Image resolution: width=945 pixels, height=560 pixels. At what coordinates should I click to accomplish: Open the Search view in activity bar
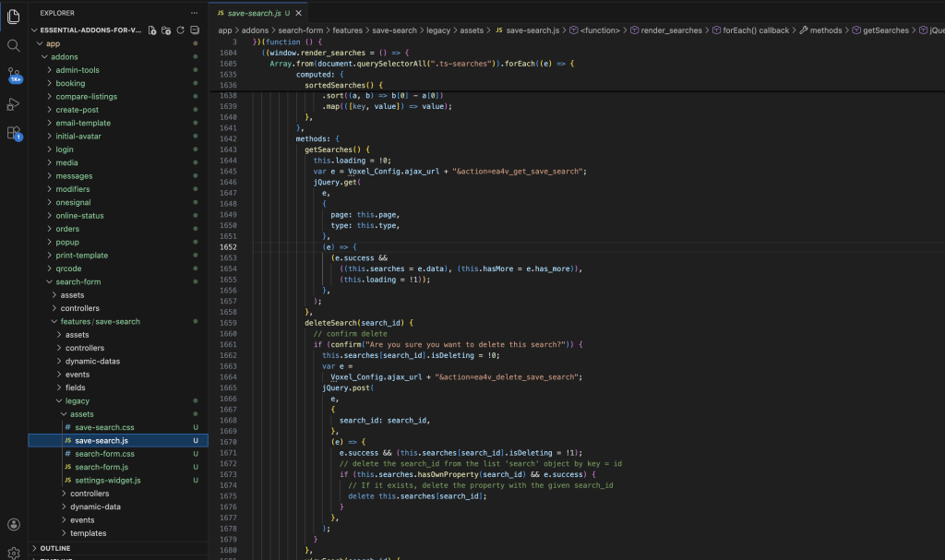[x=13, y=45]
